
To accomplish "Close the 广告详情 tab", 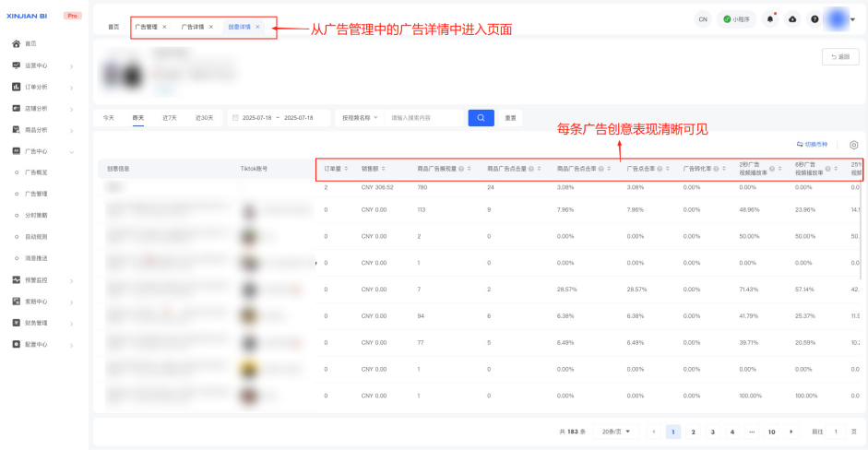I will point(211,27).
